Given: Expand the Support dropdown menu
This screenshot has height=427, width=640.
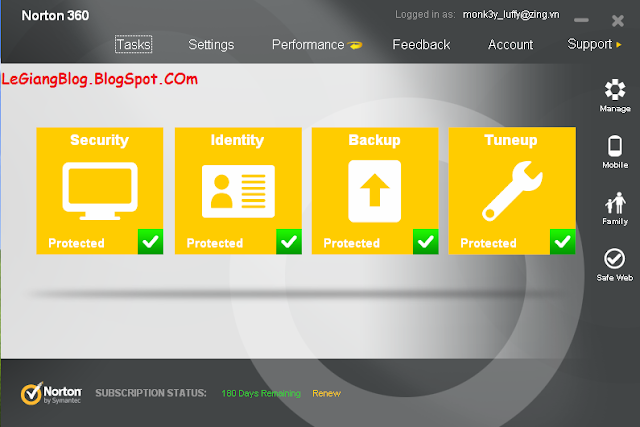Looking at the screenshot, I should pos(594,44).
